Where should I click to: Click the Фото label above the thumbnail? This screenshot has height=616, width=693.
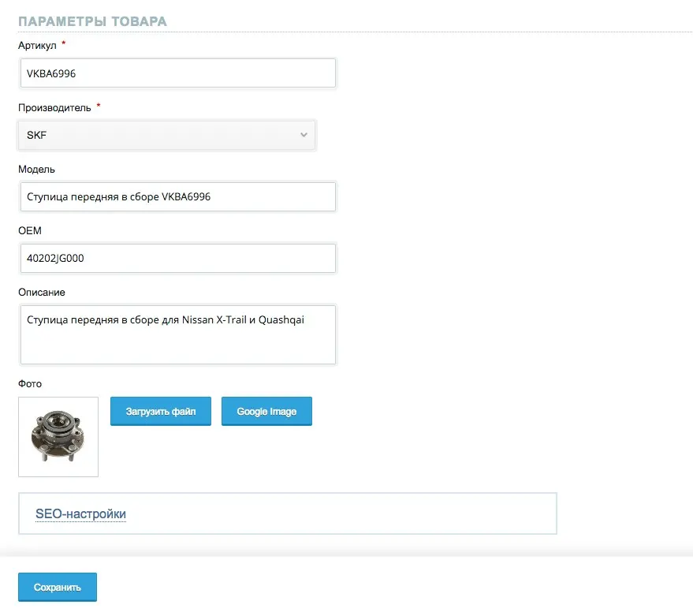coord(30,383)
